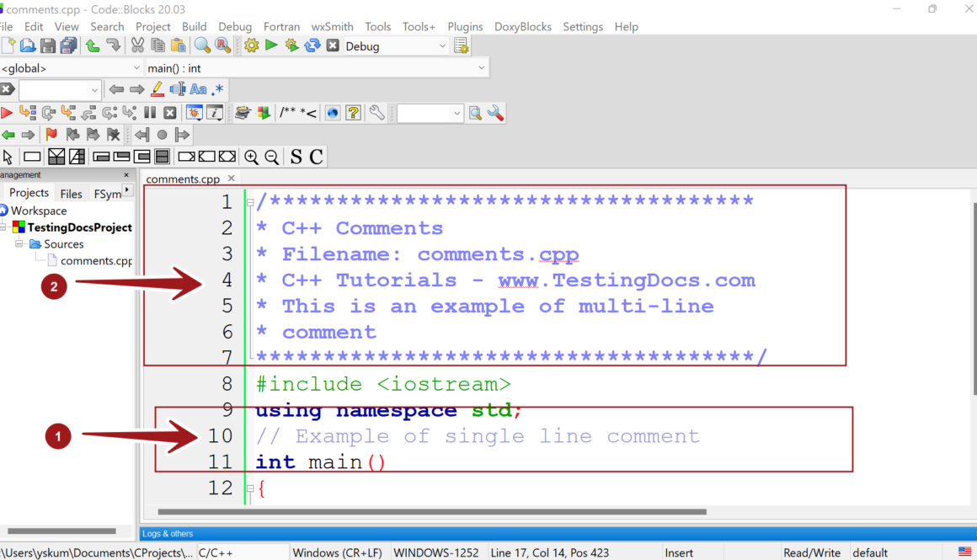Collapse the Sources folder
Image resolution: width=977 pixels, height=560 pixels.
click(19, 243)
